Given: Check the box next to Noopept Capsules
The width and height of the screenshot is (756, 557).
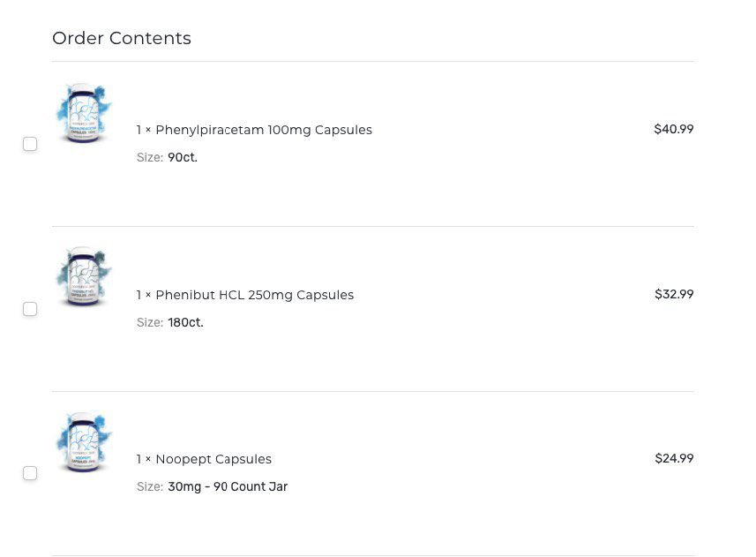Looking at the screenshot, I should pyautogui.click(x=30, y=473).
